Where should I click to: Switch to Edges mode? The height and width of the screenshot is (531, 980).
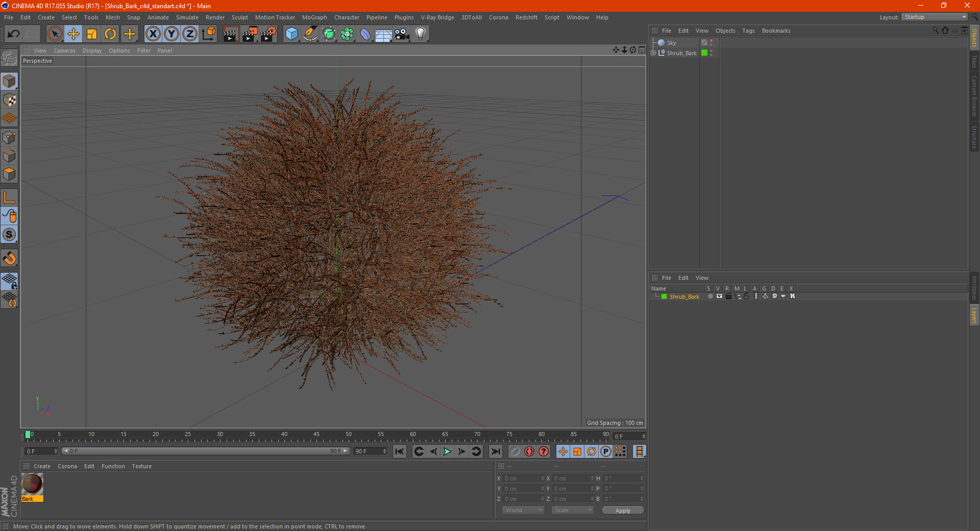(9, 155)
